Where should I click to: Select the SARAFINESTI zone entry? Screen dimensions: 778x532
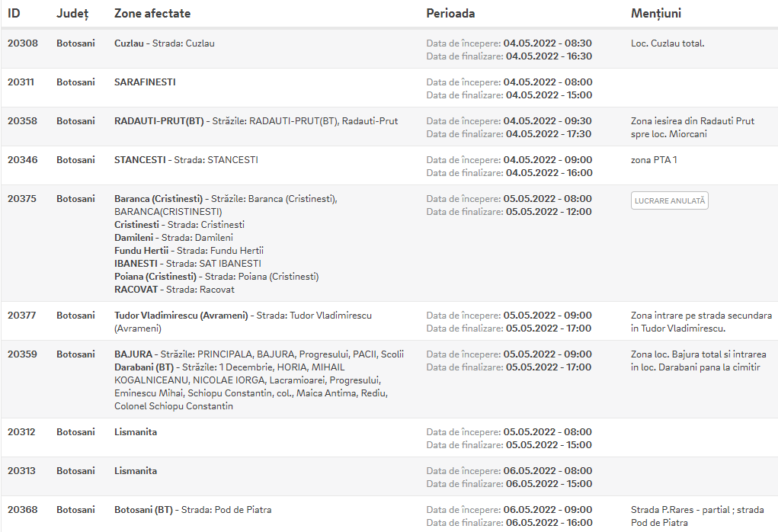(x=145, y=82)
